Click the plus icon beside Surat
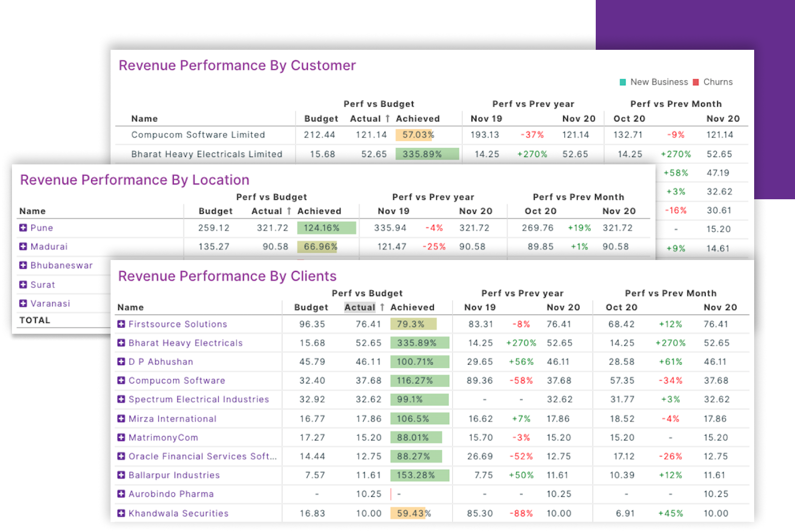Image resolution: width=795 pixels, height=532 pixels. pyautogui.click(x=23, y=284)
